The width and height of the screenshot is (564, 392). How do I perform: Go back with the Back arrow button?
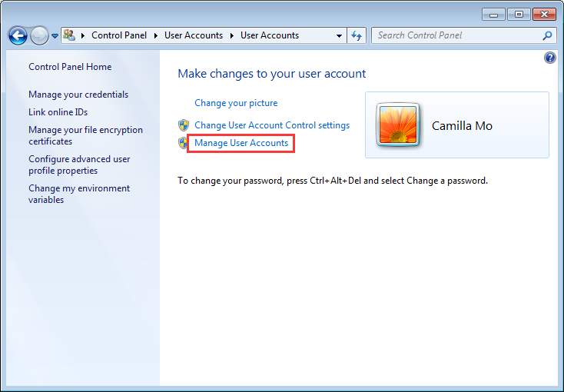click(x=18, y=35)
